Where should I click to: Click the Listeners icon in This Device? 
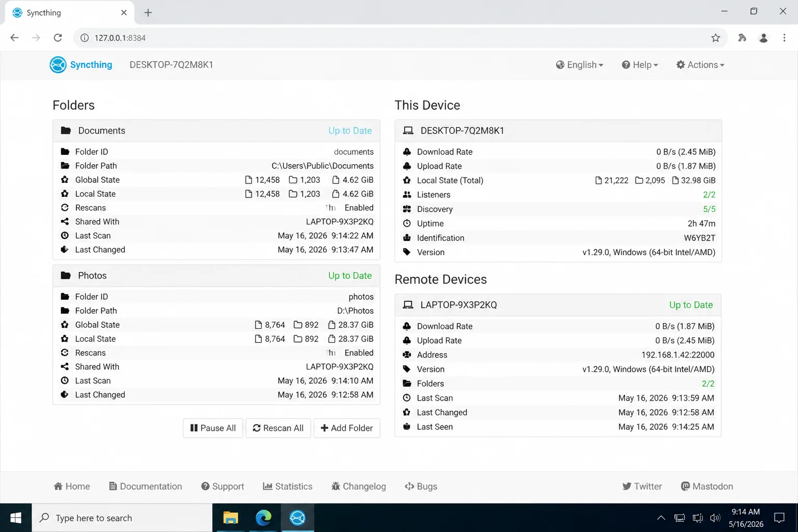[407, 194]
